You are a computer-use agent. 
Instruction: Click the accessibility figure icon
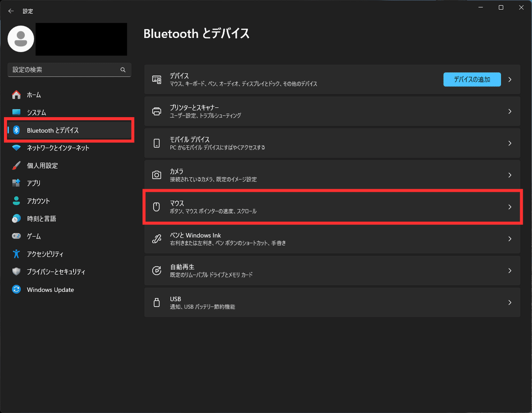coord(16,254)
